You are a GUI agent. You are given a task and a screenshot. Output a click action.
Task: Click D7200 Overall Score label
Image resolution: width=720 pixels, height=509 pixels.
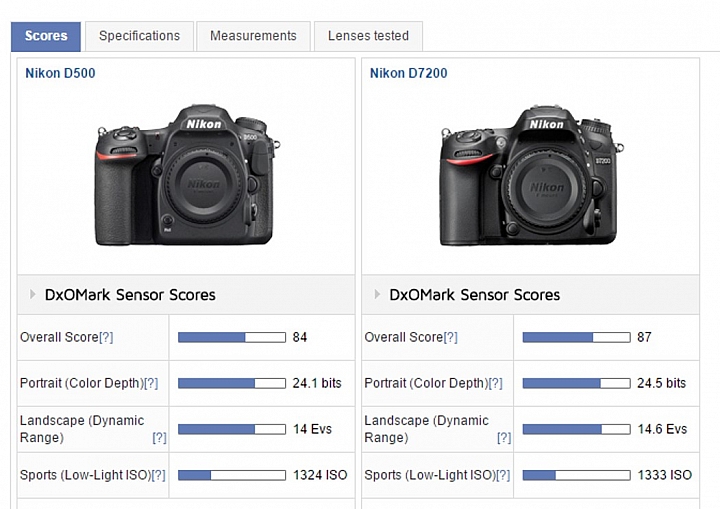pos(404,338)
